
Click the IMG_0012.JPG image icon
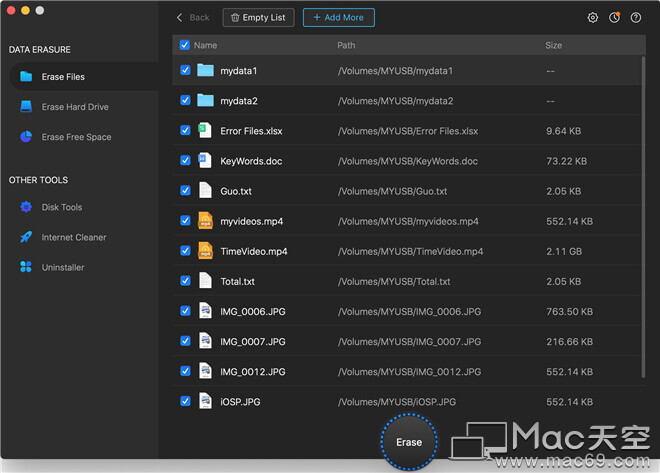pos(205,371)
